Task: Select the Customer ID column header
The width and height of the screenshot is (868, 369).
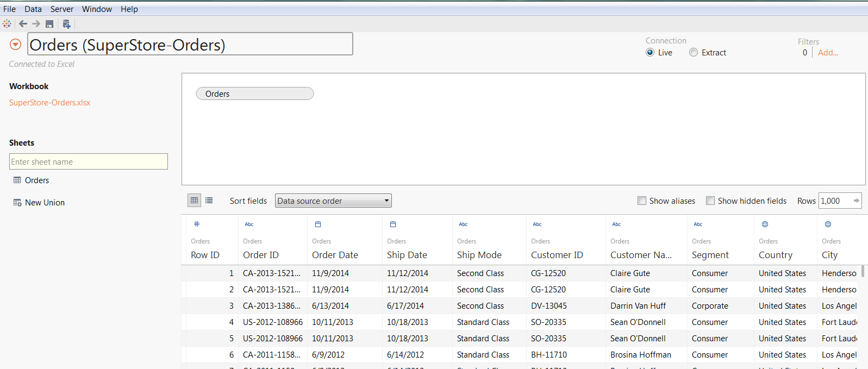Action: click(557, 255)
